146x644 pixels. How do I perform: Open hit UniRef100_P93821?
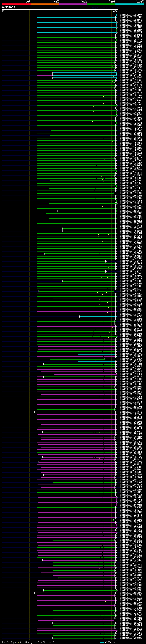(131, 25)
